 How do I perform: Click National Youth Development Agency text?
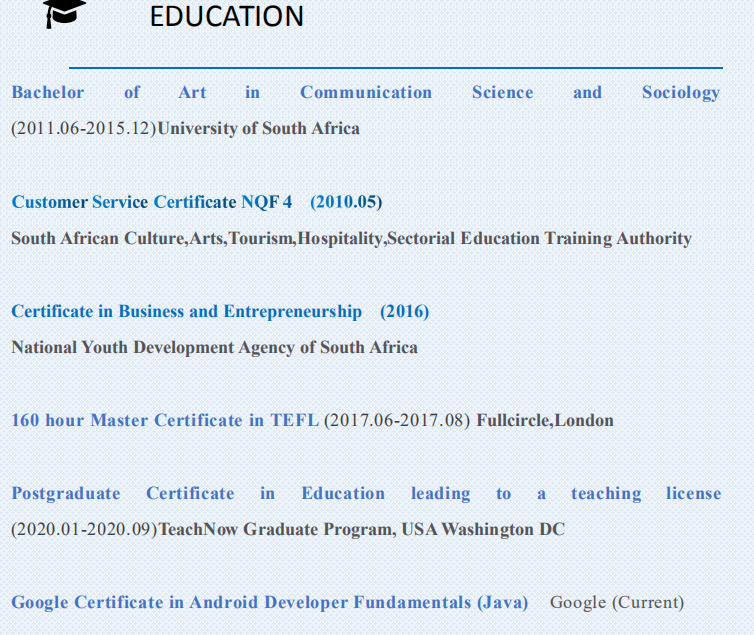pyautogui.click(x=214, y=347)
